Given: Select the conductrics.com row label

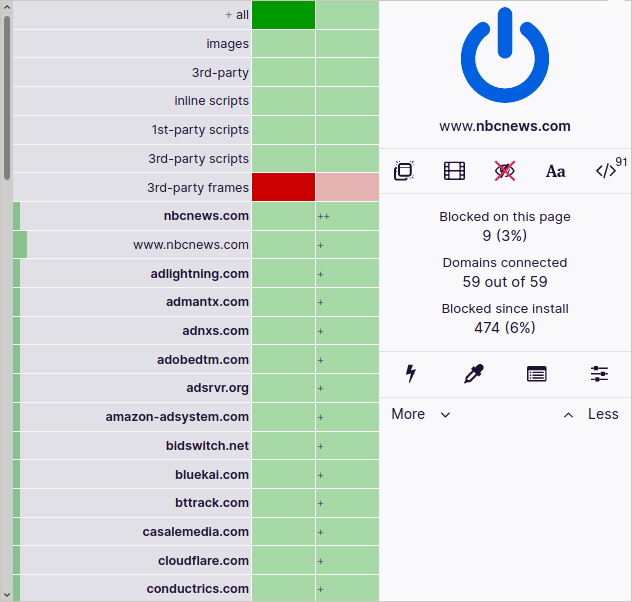Looking at the screenshot, I should (132, 589).
